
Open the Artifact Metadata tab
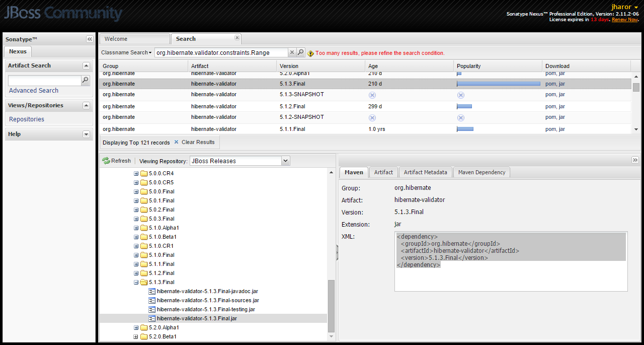425,172
